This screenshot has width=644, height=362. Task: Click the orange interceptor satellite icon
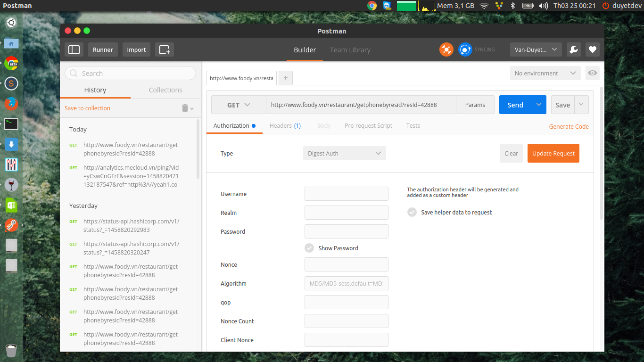[446, 49]
